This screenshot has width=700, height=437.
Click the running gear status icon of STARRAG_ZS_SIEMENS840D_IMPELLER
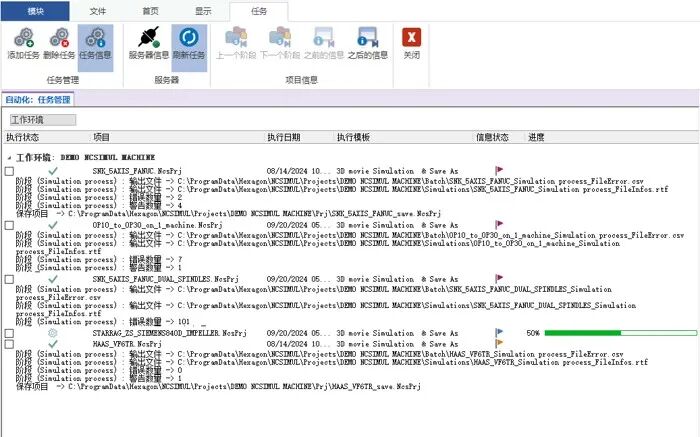coord(53,333)
